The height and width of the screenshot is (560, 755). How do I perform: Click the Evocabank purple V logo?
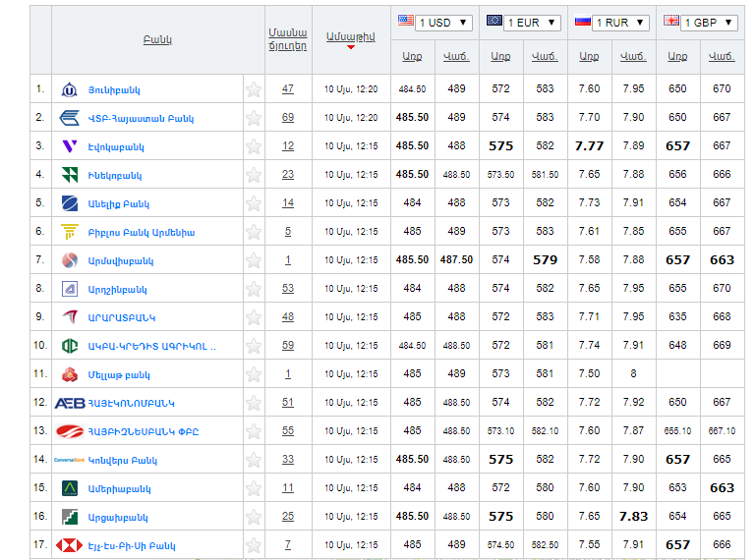coord(70,146)
